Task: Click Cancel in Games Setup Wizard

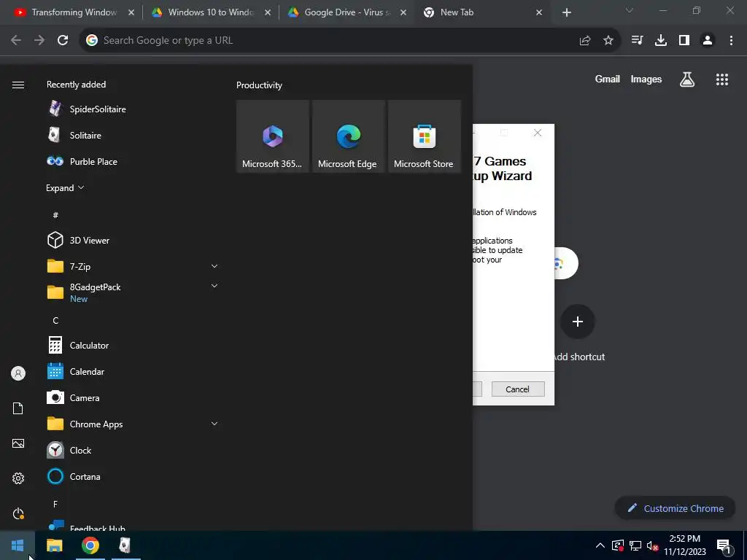Action: 518,389
